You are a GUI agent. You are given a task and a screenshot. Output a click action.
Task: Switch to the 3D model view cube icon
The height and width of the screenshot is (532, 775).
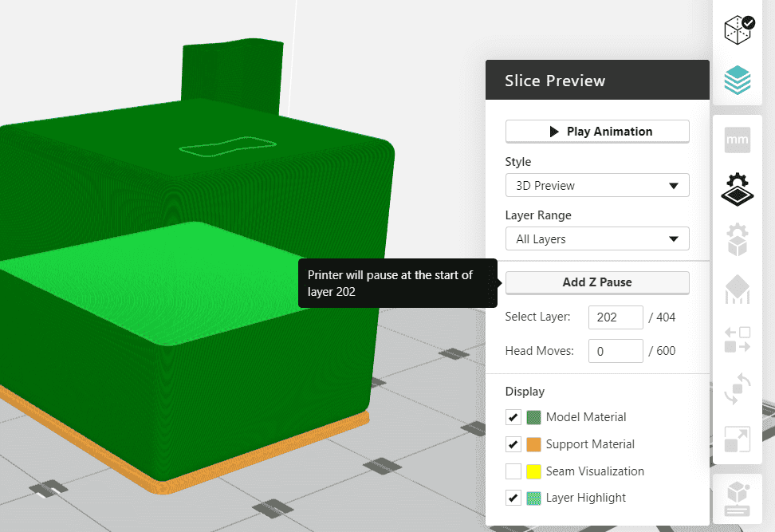point(738,30)
